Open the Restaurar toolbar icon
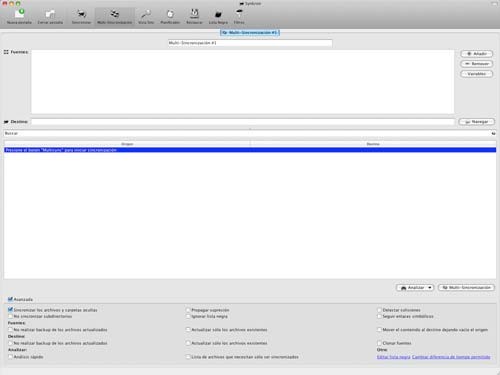This screenshot has height=375, width=500. [194, 16]
